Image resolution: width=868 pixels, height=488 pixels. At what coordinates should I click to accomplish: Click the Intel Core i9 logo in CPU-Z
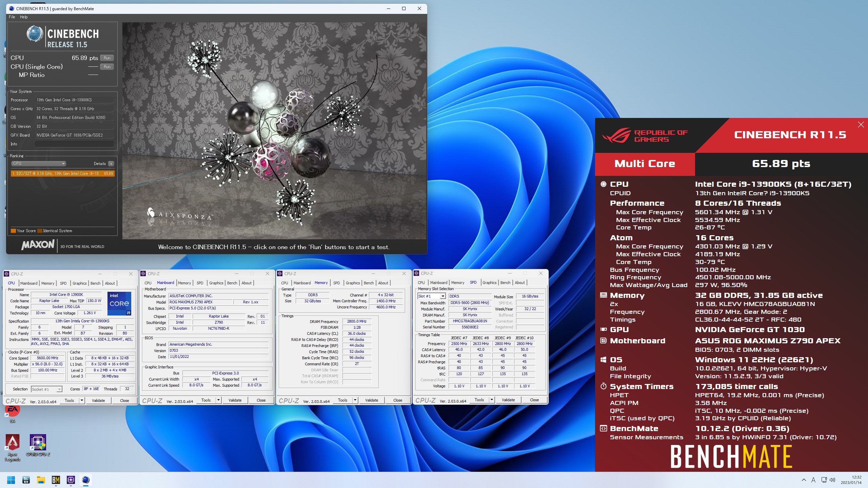(x=119, y=304)
